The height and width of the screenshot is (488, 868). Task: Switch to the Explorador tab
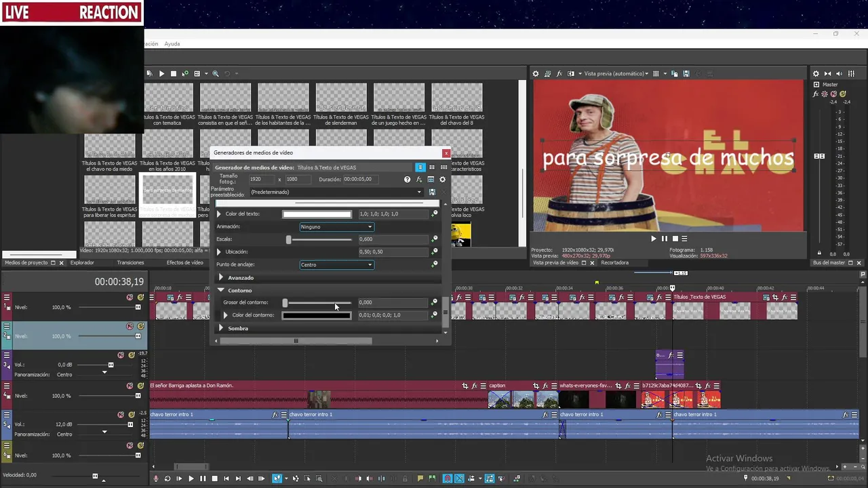click(83, 263)
